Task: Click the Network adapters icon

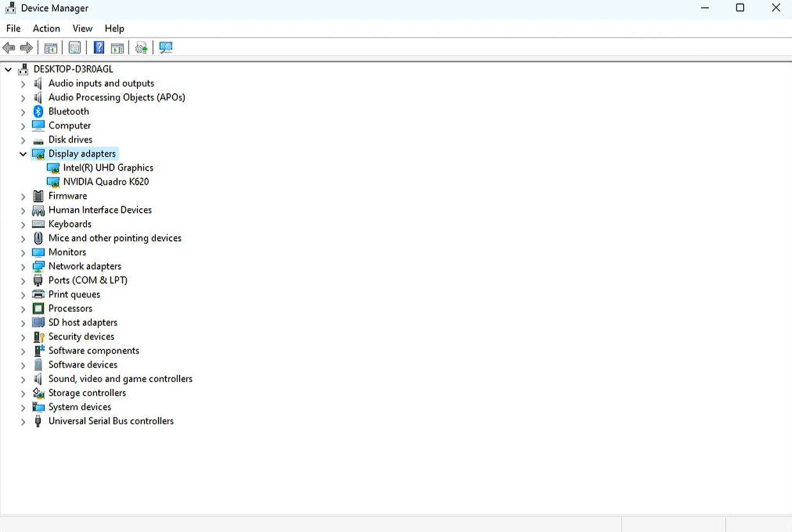Action: 38,266
